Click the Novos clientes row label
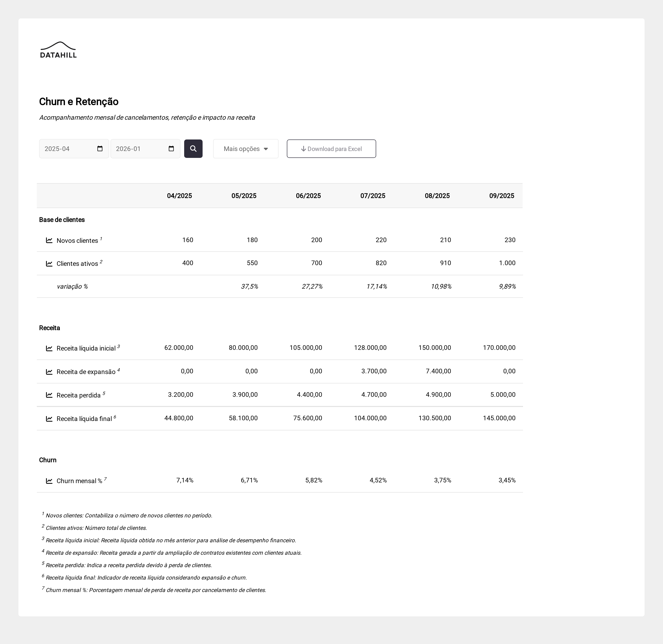 coord(77,241)
